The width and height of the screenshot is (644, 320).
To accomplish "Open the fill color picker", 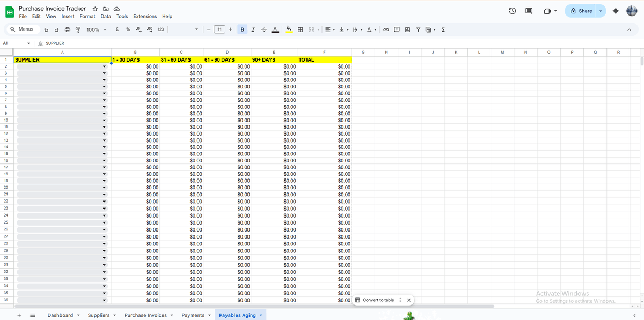I will [289, 29].
